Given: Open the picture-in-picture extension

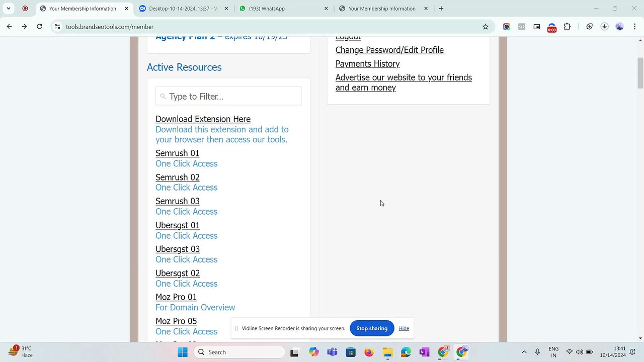Looking at the screenshot, I should point(537,27).
